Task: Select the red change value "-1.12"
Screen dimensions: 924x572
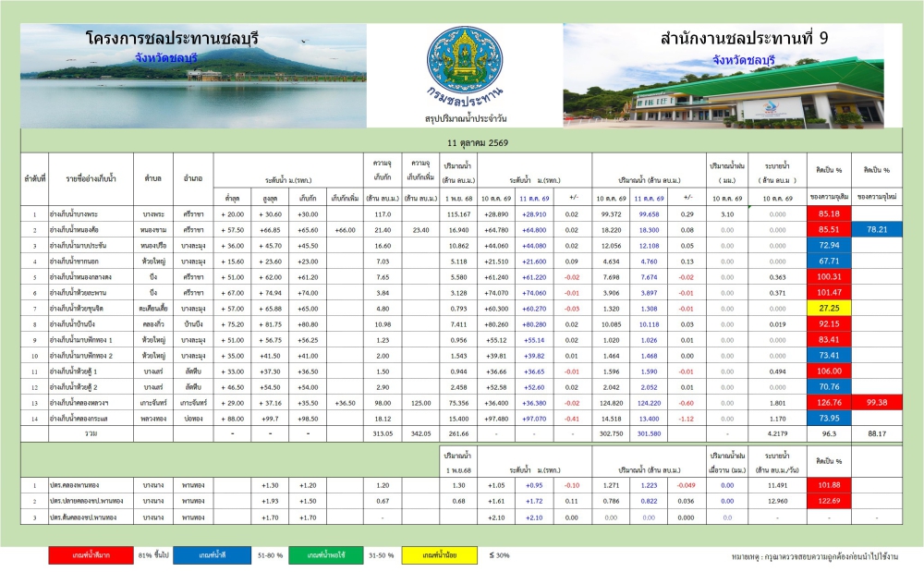Action: [686, 419]
